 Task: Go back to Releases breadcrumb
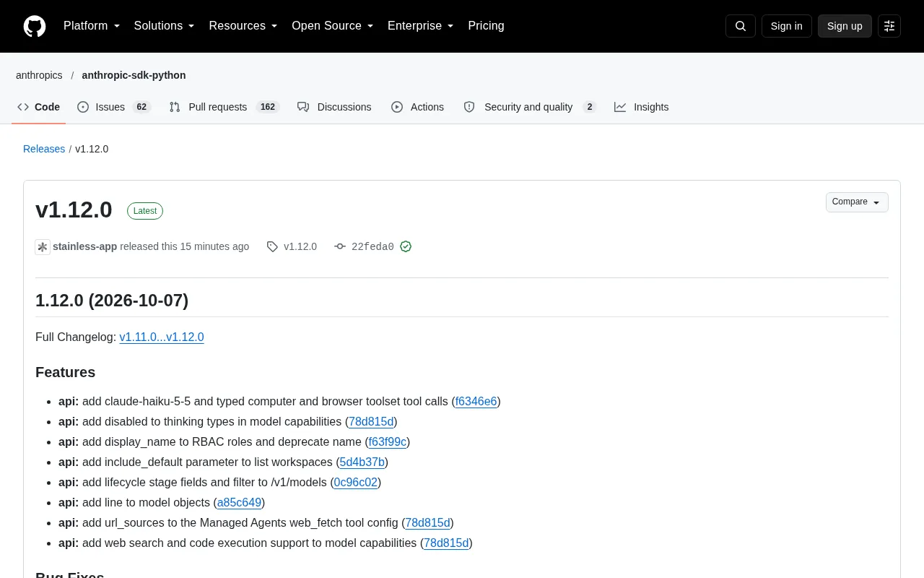click(x=44, y=149)
